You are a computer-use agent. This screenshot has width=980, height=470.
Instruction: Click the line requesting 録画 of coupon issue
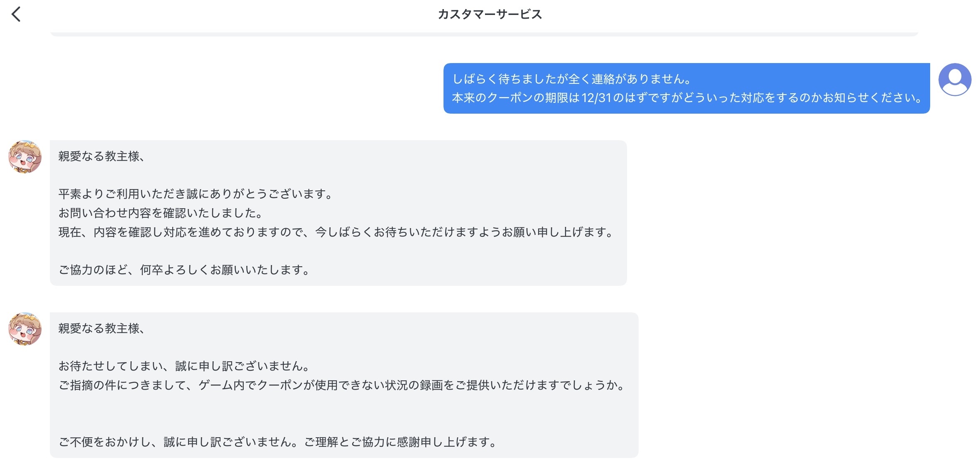pyautogui.click(x=342, y=385)
